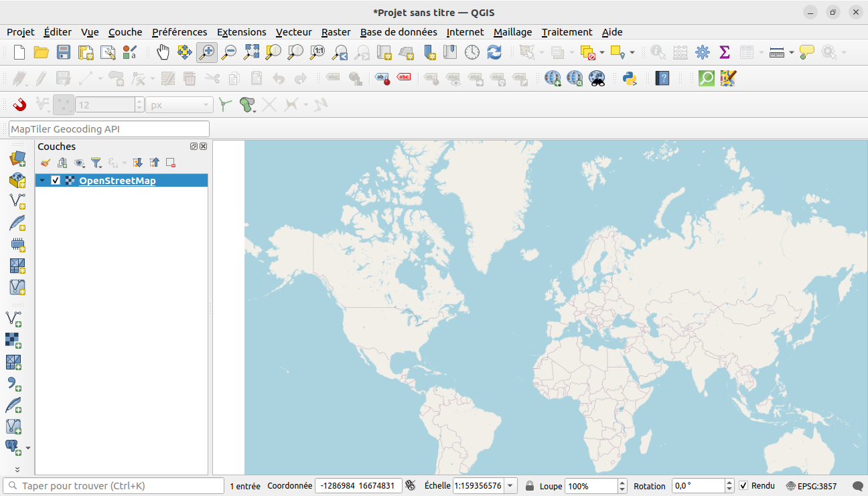
Task: Save the project with floppy disk icon
Action: tap(64, 52)
